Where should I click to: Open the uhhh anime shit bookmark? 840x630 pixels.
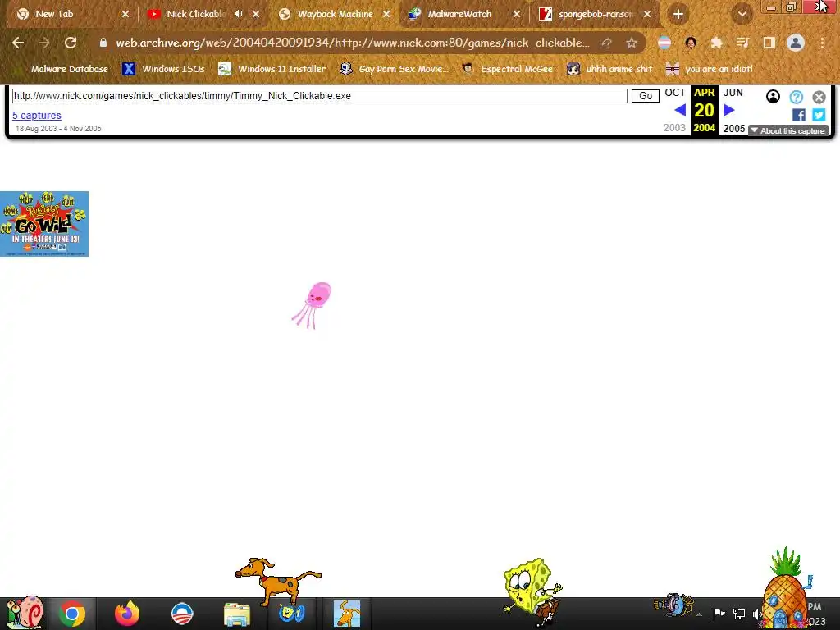coord(609,69)
